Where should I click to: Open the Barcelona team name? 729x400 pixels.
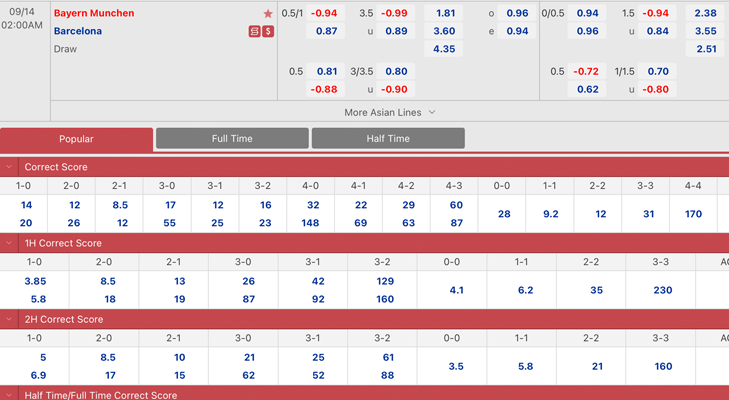[x=78, y=31]
